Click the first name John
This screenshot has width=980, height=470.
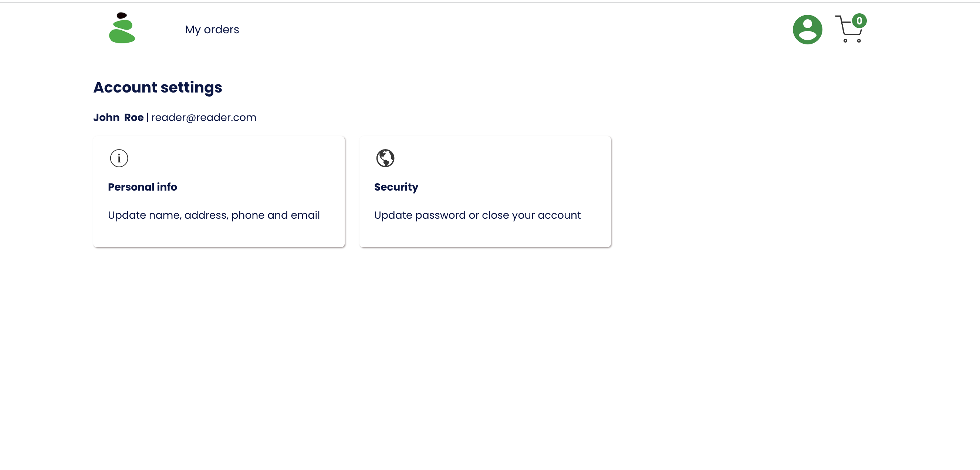pos(107,117)
